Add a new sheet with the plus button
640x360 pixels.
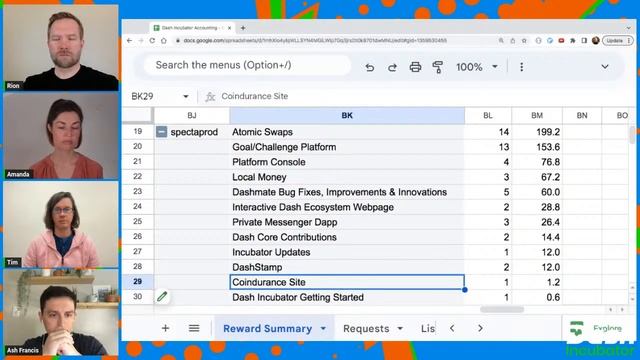pyautogui.click(x=165, y=328)
